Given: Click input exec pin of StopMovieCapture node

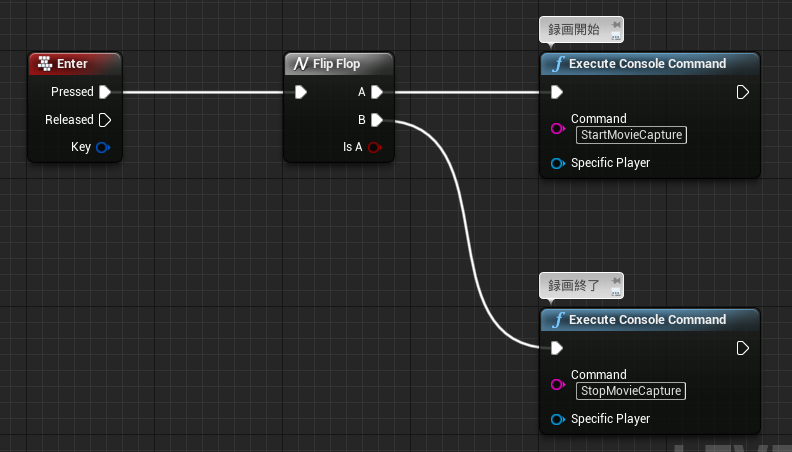Looking at the screenshot, I should pos(557,348).
